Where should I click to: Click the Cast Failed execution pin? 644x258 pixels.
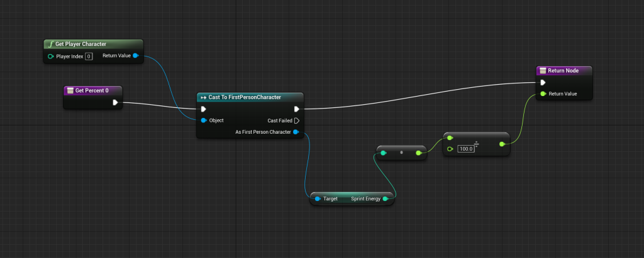coord(297,121)
